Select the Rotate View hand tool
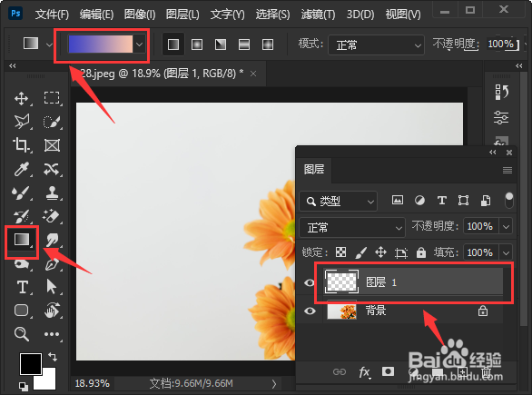This screenshot has width=532, height=395. click(52, 311)
